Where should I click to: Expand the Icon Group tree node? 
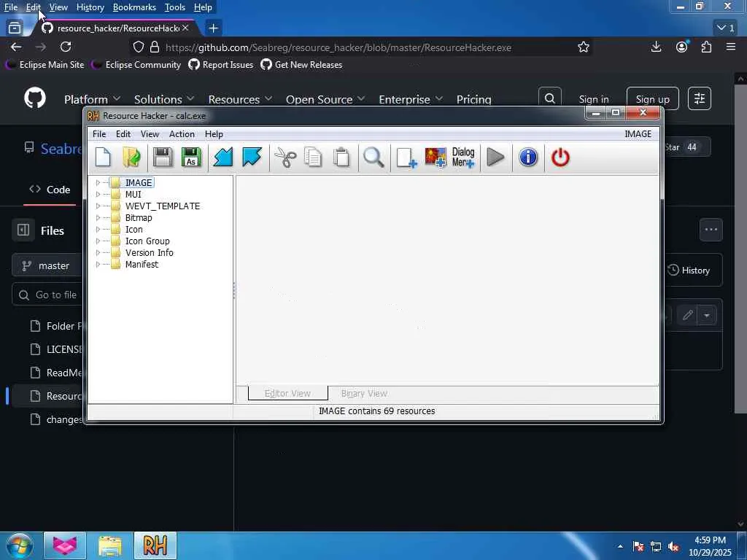(98, 241)
